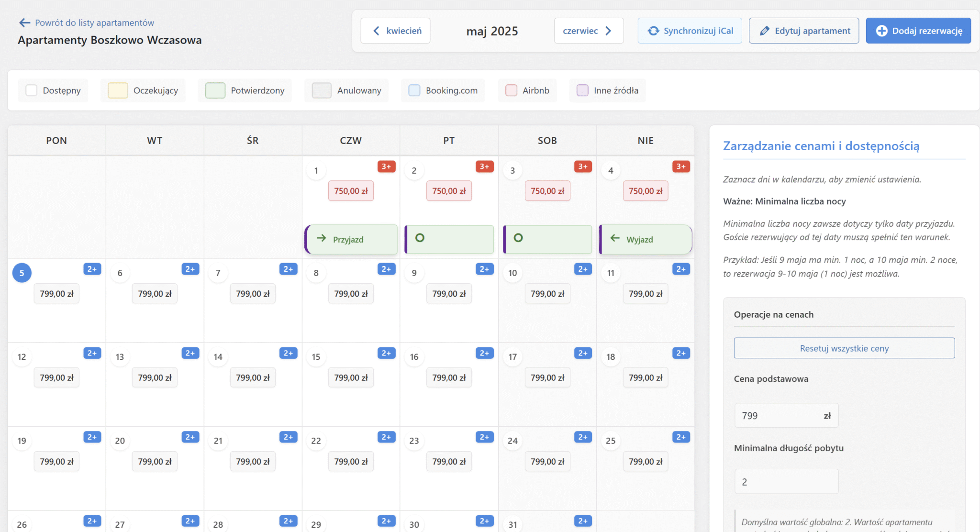Click the 799,00 zł price on May 12

point(56,377)
